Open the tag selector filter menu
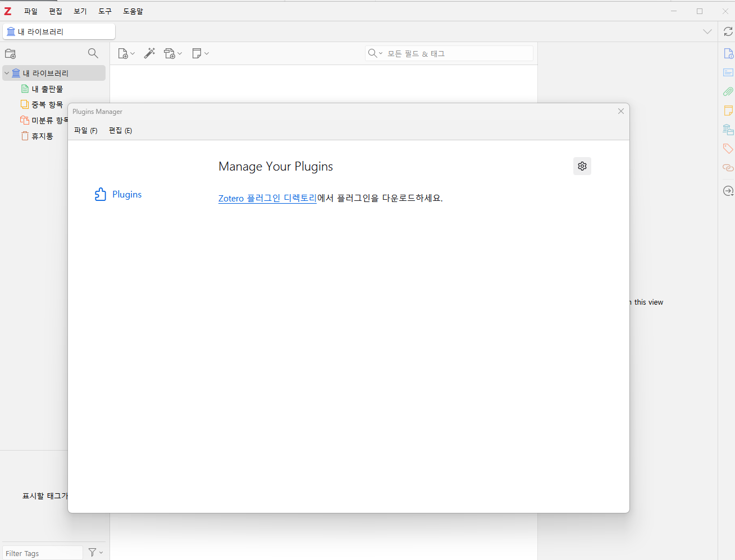 tap(96, 553)
